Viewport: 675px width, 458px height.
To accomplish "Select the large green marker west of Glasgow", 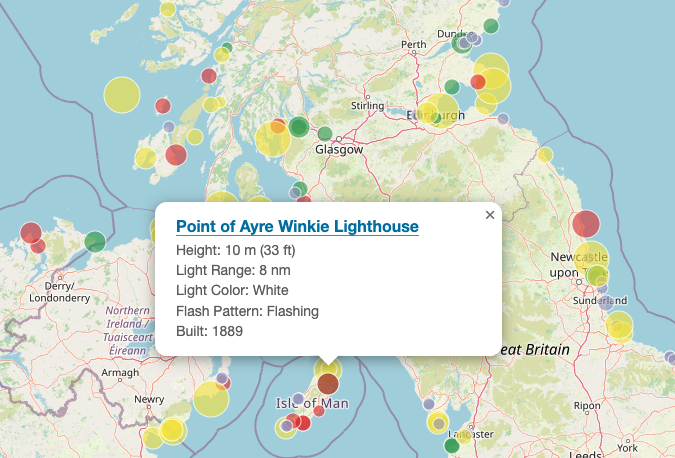I will tap(299, 127).
